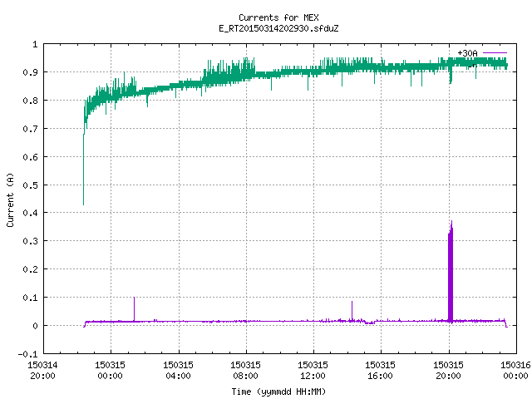Click the purple legend line sample

(495, 53)
